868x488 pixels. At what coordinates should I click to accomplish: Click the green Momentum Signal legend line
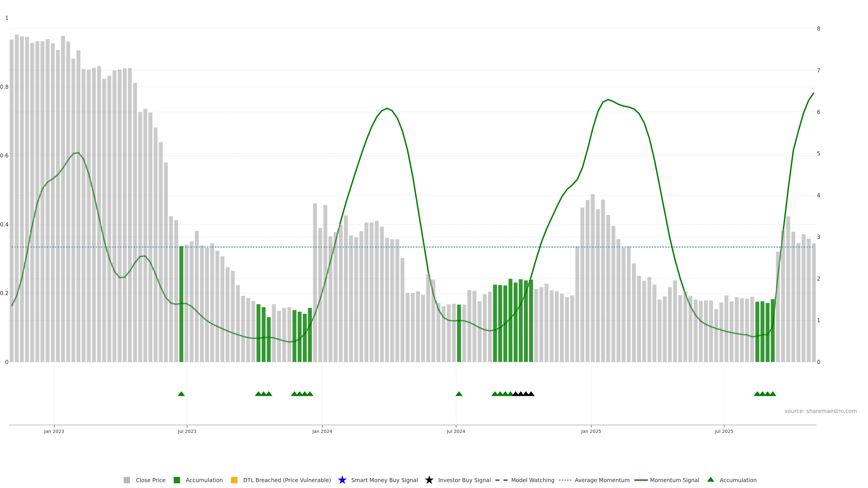coord(641,480)
